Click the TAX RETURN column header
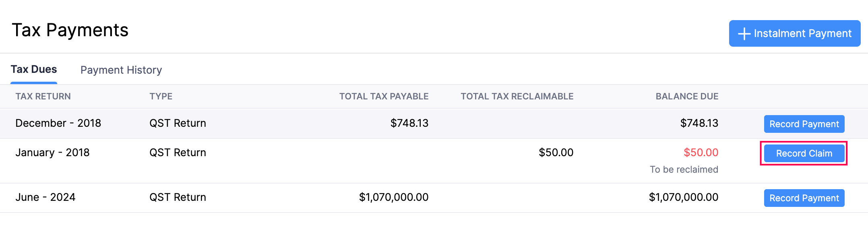This screenshot has height=227, width=868. click(x=43, y=97)
